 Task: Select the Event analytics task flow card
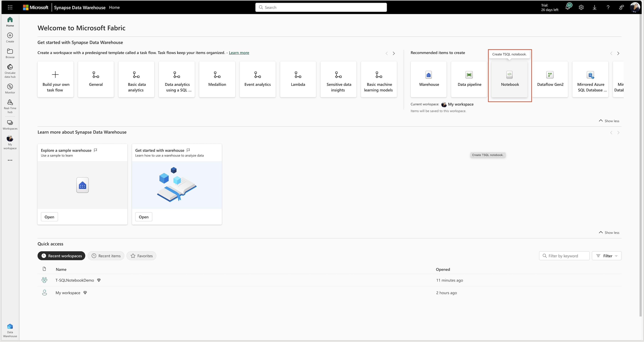pos(257,79)
